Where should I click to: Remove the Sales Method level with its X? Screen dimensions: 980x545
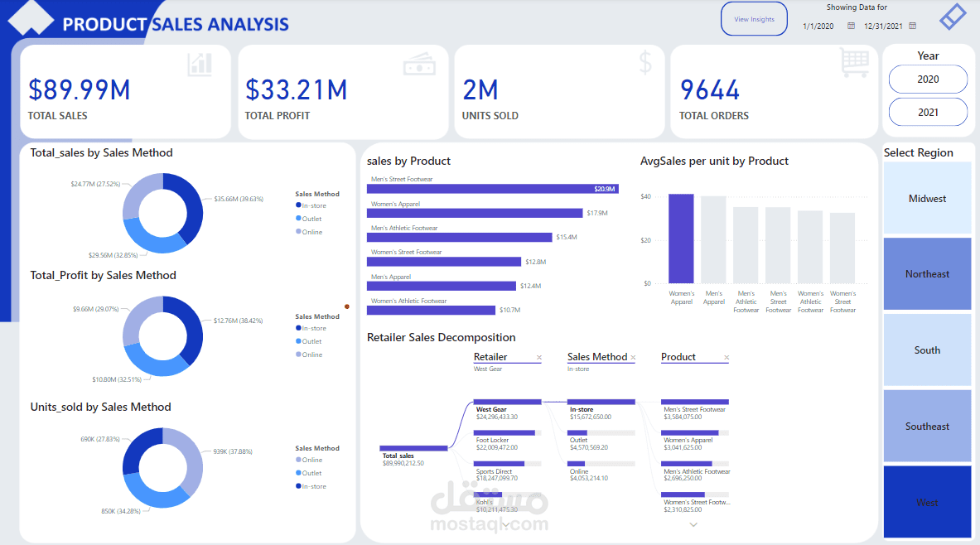tap(633, 358)
